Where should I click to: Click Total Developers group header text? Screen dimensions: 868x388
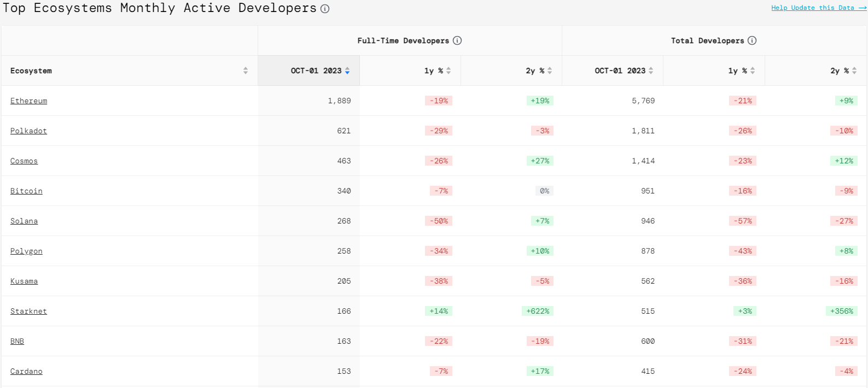[x=707, y=40]
